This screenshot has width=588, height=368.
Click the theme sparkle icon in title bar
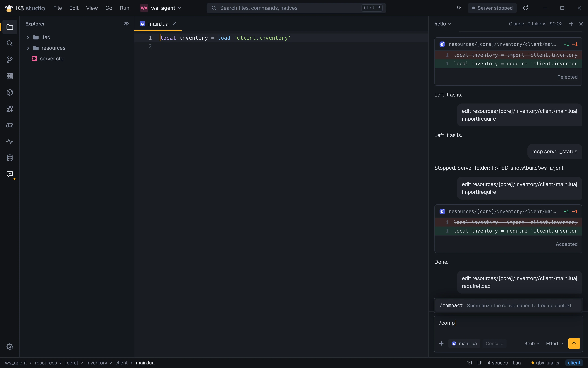[459, 8]
